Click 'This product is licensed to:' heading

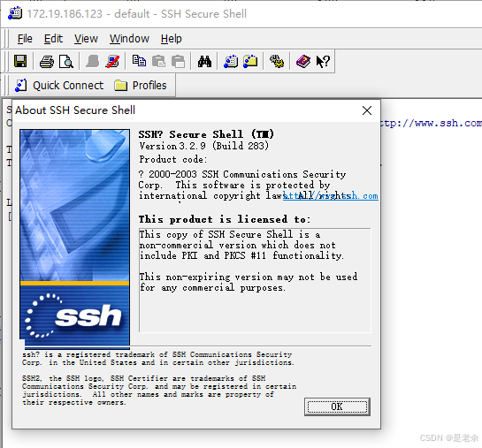pyautogui.click(x=225, y=219)
